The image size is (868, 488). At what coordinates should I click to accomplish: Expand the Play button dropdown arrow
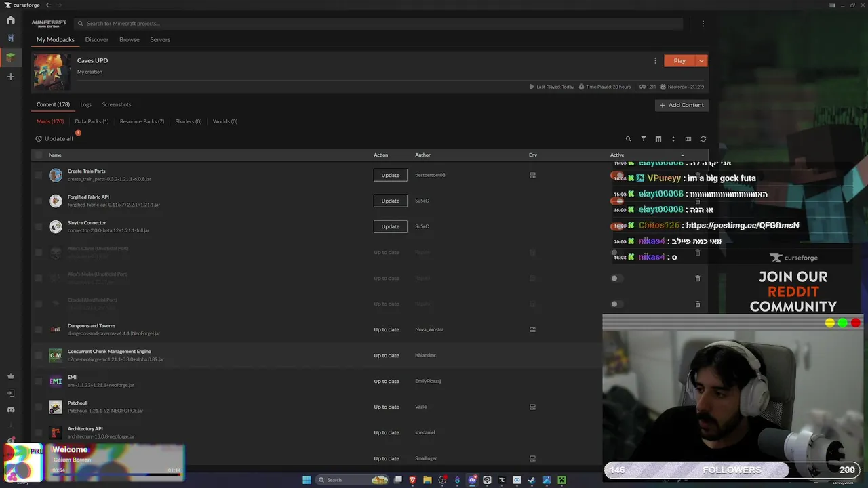(701, 60)
